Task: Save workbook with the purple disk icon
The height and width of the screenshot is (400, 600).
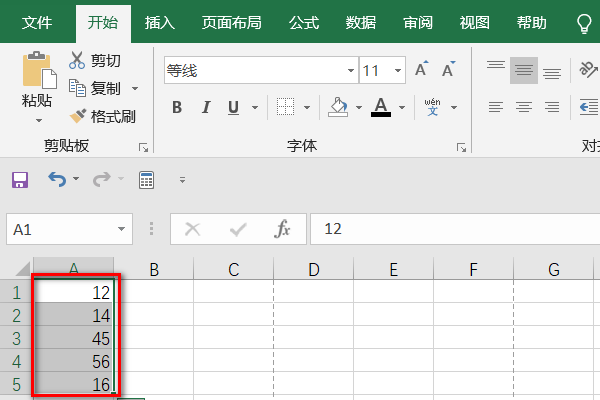Action: coord(20,180)
